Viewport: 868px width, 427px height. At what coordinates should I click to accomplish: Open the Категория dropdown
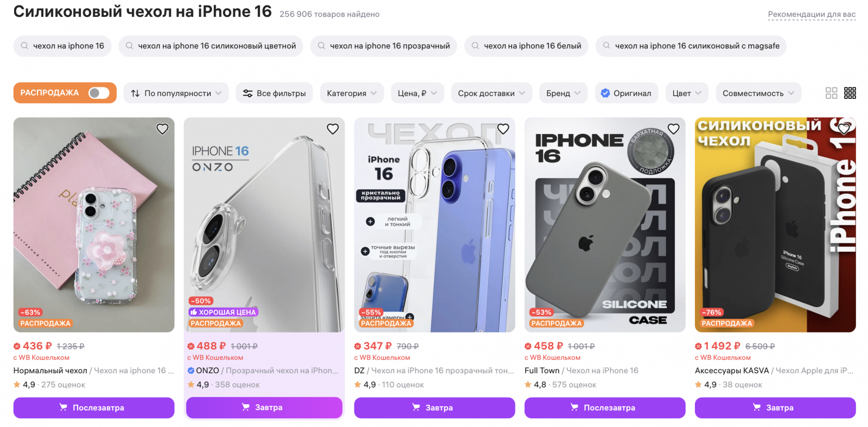tap(352, 93)
